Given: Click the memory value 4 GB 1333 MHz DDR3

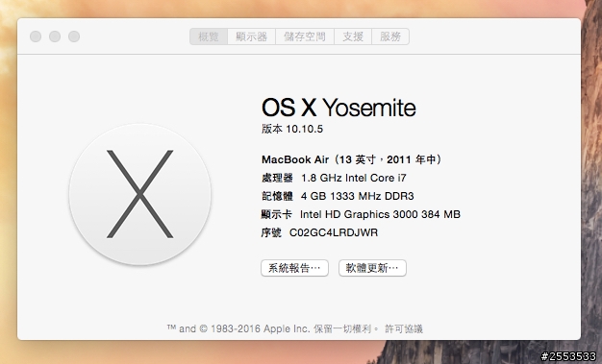Looking at the screenshot, I should [x=358, y=196].
